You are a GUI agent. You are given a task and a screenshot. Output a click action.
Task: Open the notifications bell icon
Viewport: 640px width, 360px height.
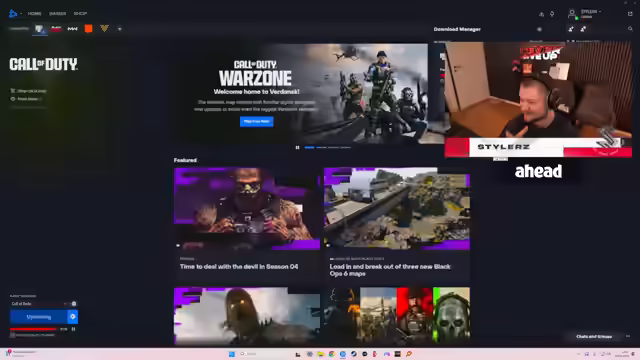(552, 14)
